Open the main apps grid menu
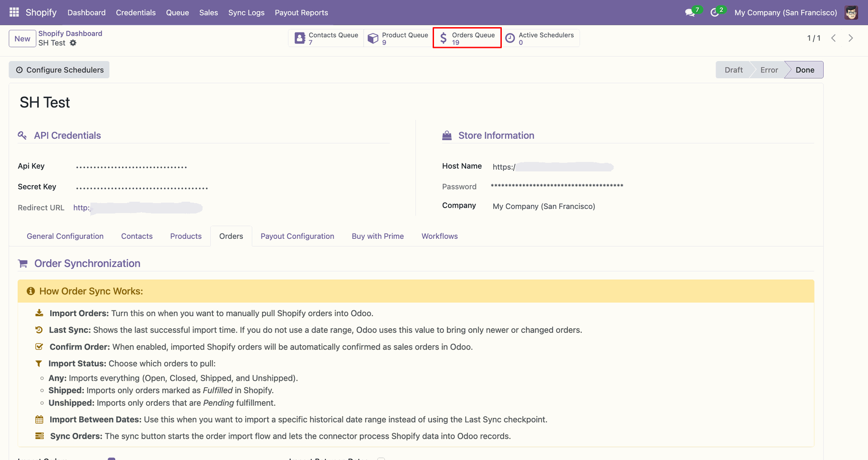 pos(14,12)
